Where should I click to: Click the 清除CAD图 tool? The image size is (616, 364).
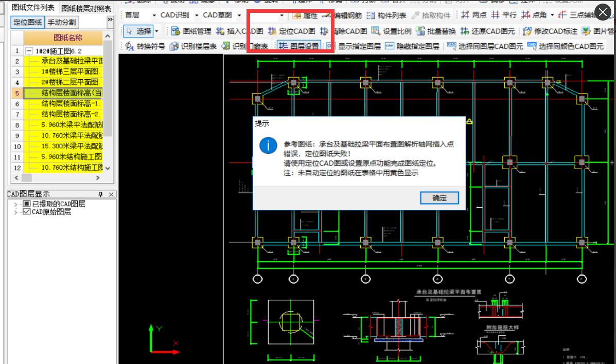point(344,31)
